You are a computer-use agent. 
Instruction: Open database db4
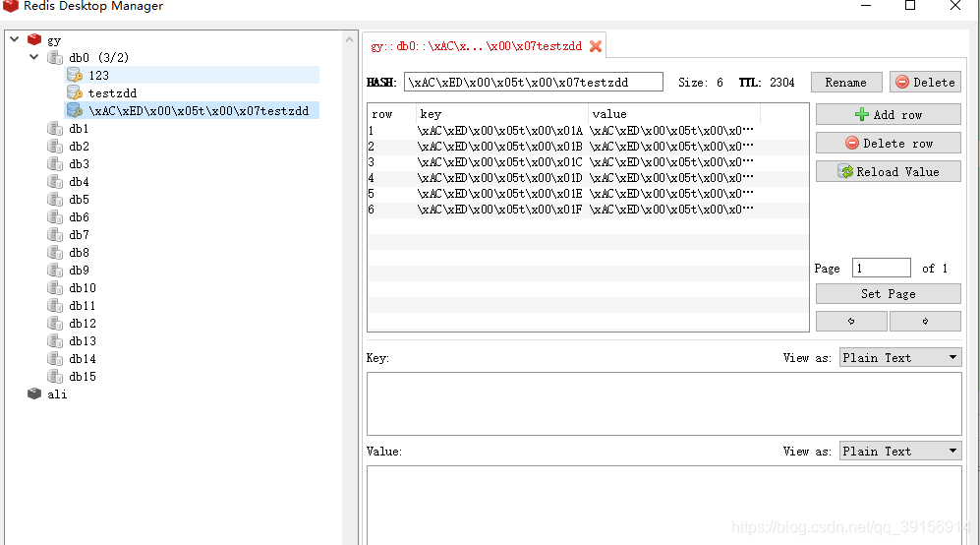click(x=79, y=181)
